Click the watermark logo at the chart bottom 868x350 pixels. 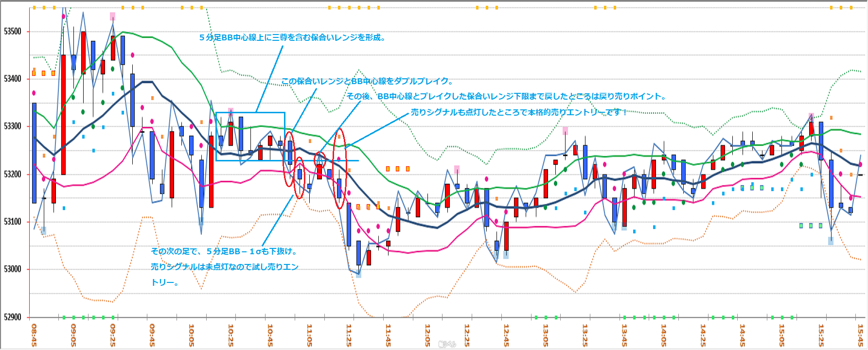(x=447, y=344)
